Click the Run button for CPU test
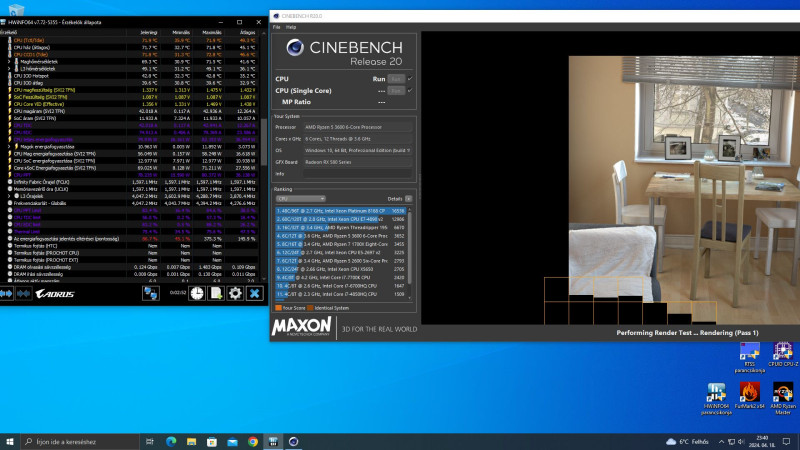Screen dimensions: 800x450 point(396,79)
